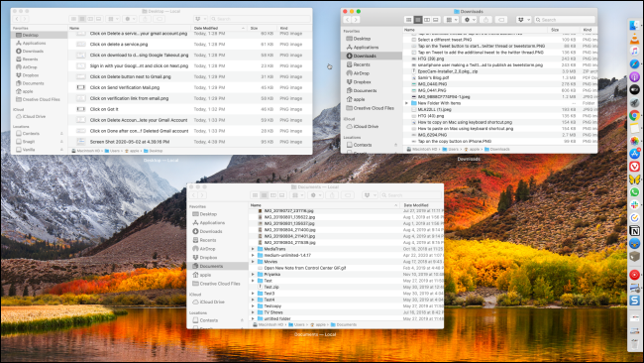
Task: Click the Search field in Downloads window
Action: [x=565, y=20]
